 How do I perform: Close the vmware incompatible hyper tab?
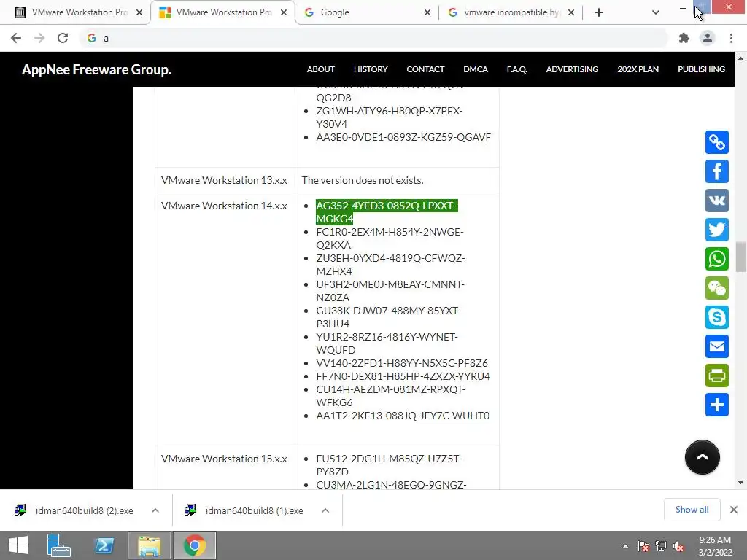point(570,12)
